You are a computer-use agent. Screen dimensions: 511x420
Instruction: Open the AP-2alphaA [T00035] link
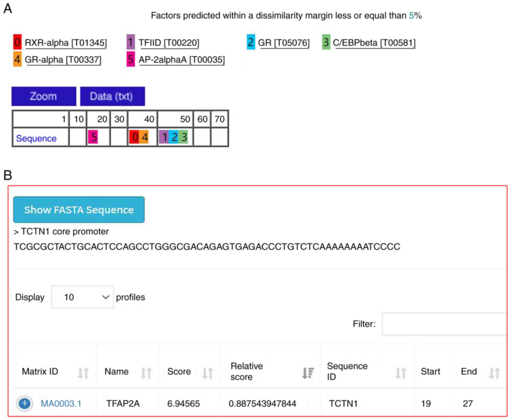182,60
